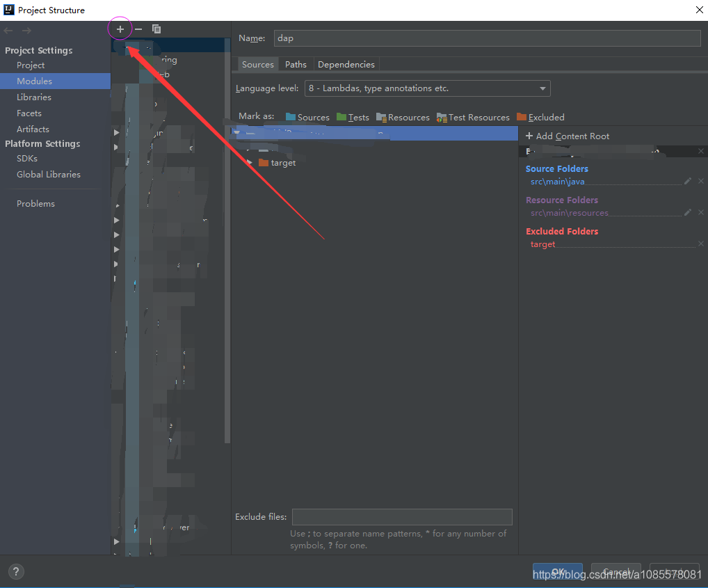
Task: Select target excluded folder entry
Action: (x=542, y=244)
